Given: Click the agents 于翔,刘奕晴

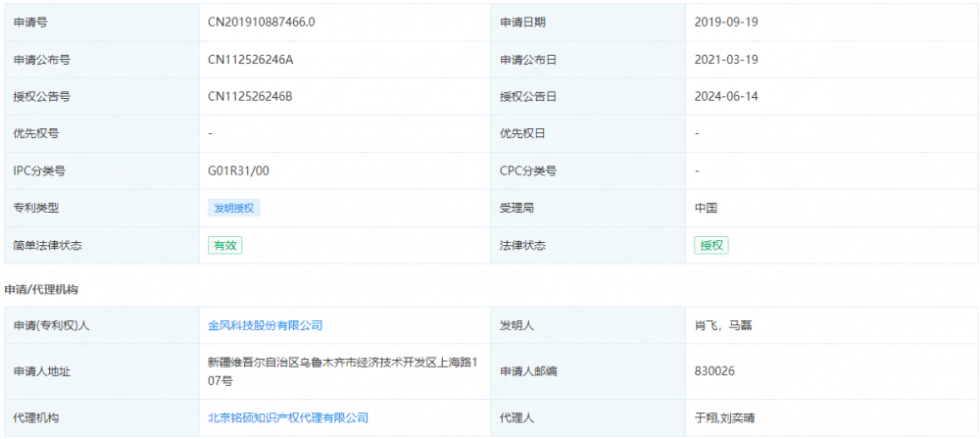Looking at the screenshot, I should click(724, 417).
